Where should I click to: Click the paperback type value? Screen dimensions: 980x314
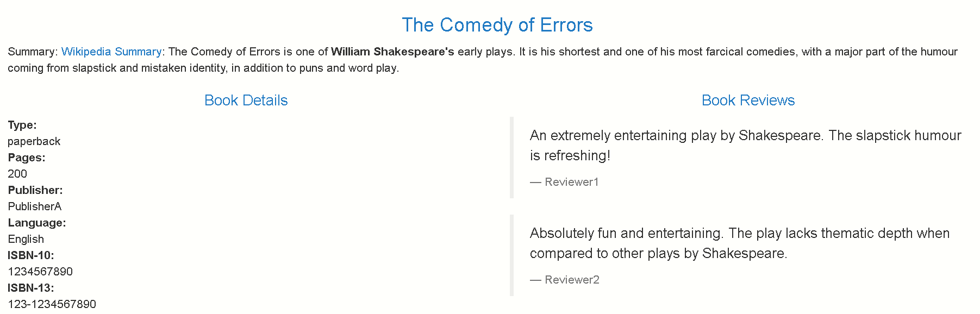34,141
